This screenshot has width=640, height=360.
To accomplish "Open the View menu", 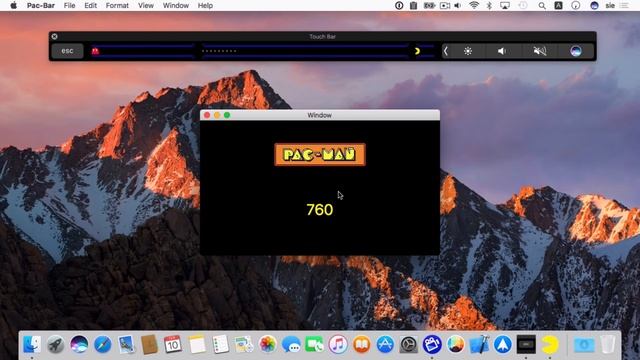I will [x=146, y=5].
